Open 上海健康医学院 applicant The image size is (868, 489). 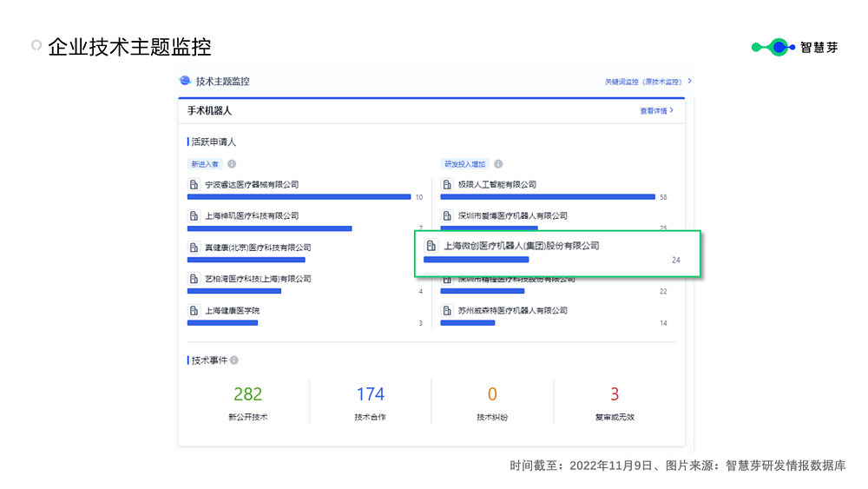coord(232,311)
